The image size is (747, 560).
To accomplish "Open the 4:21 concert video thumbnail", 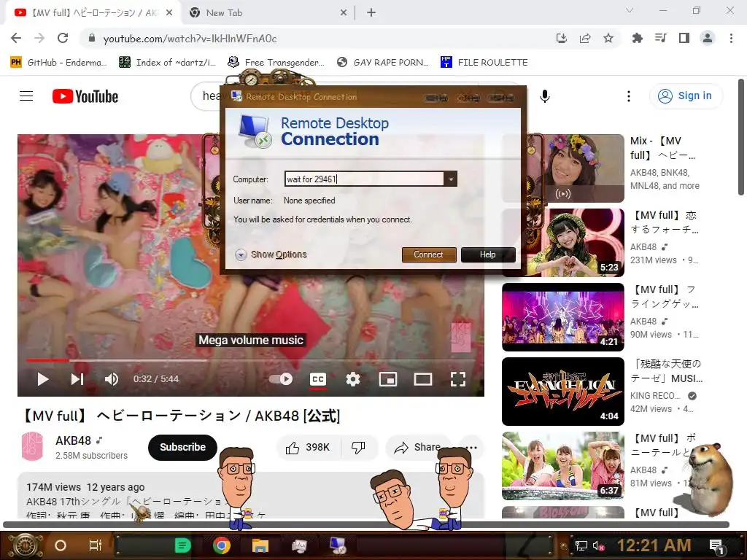I will (563, 317).
